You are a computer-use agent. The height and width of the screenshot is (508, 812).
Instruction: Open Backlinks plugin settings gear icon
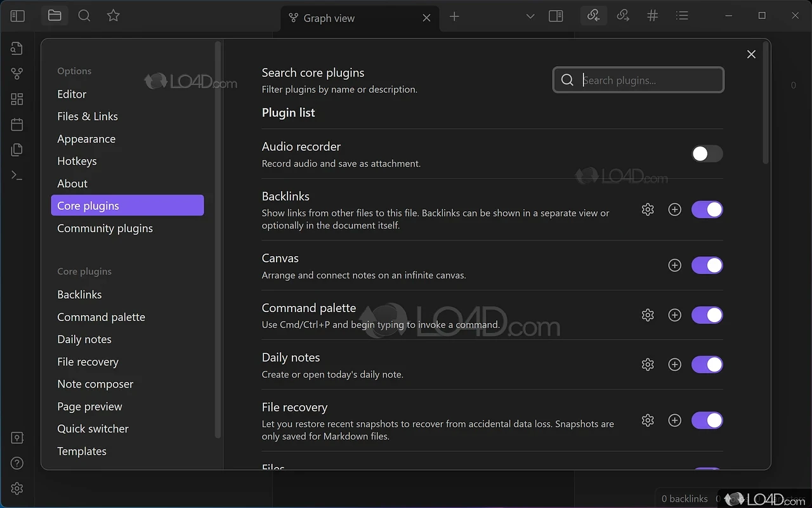[648, 209]
